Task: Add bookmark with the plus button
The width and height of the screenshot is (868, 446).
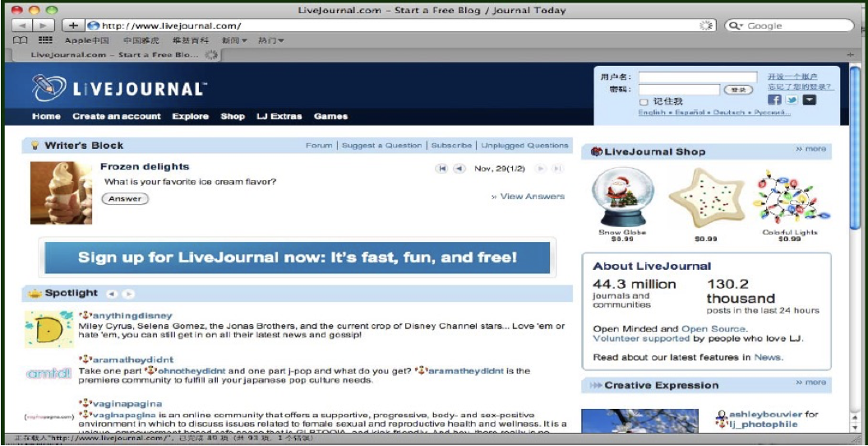Action: 73,26
